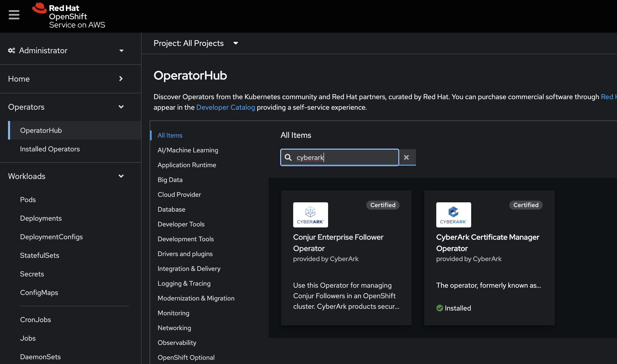Open DeploymentConfigs in the sidebar

(51, 237)
